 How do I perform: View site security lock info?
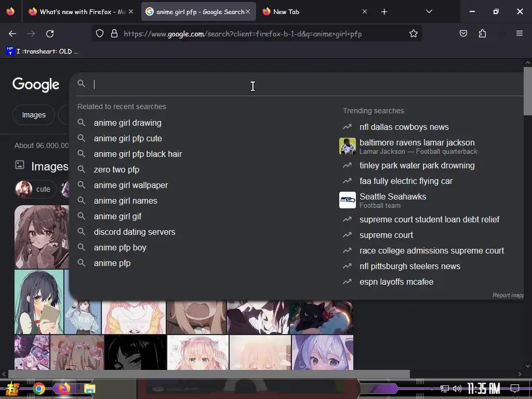click(x=114, y=33)
